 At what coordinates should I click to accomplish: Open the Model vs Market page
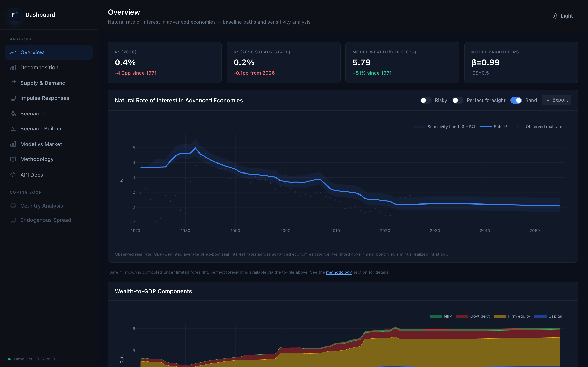[41, 144]
